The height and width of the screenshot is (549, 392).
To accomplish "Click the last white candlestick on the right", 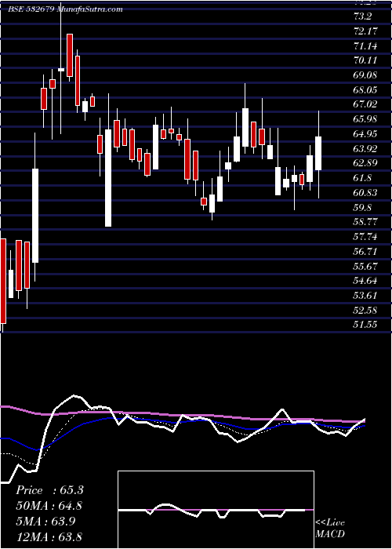I will [318, 153].
